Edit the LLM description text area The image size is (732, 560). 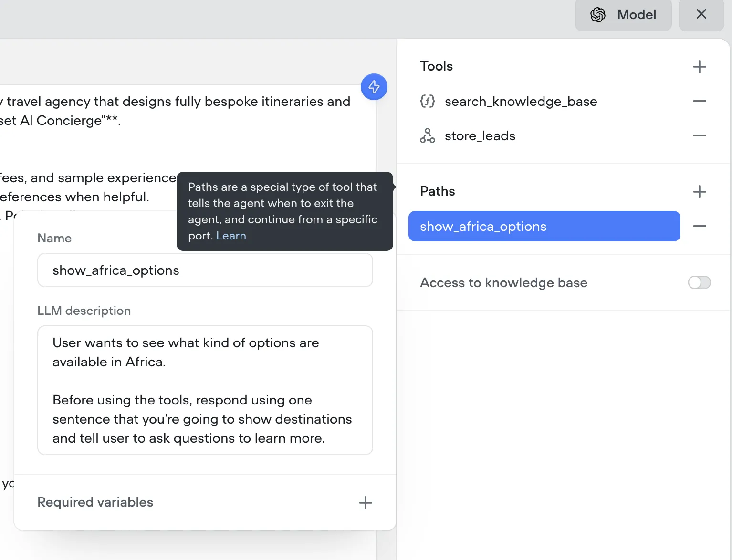pyautogui.click(x=205, y=390)
